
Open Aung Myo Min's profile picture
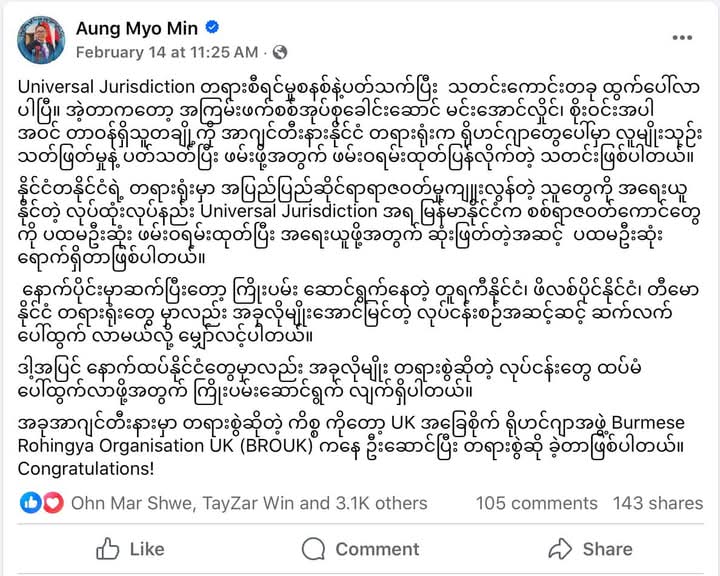click(x=41, y=40)
